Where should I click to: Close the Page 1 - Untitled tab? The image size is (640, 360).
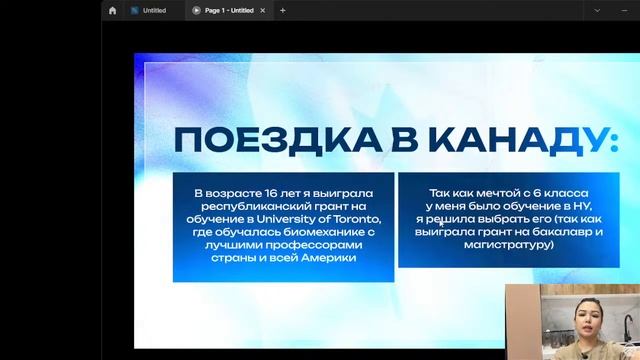tap(262, 11)
